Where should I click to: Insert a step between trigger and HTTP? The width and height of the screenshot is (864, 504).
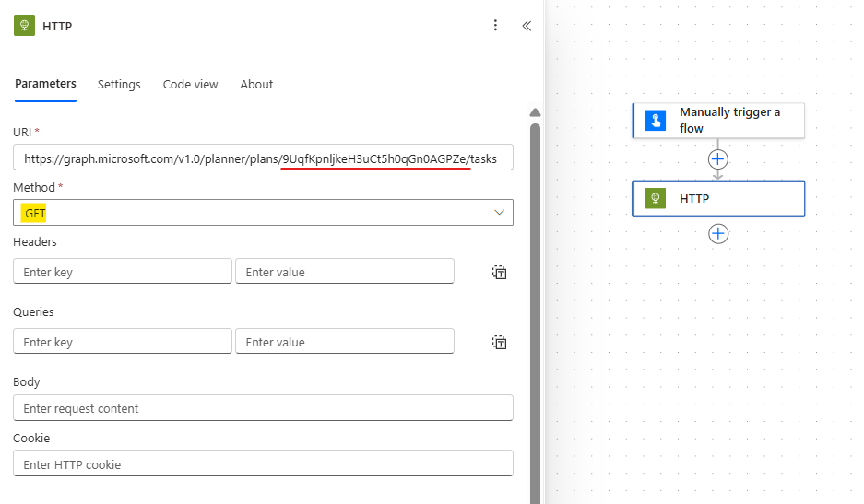[718, 159]
